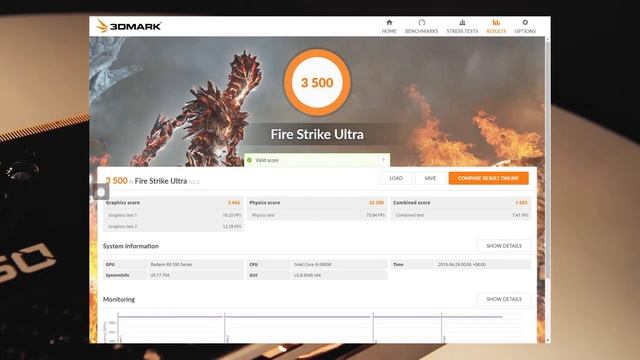Click the 'Fire Strike Ultra' banner title
Screen dimensions: 640x360
[317, 134]
